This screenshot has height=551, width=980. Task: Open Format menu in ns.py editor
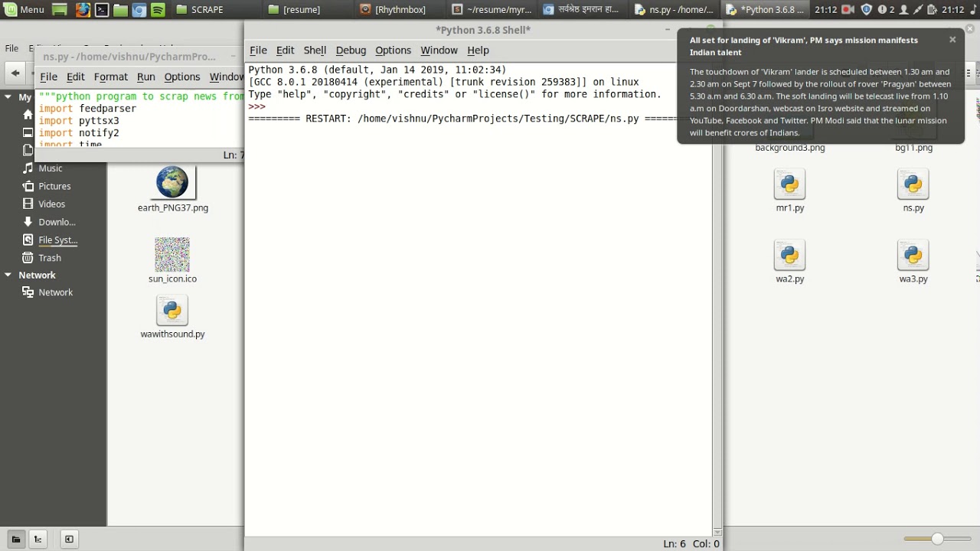[x=110, y=77]
